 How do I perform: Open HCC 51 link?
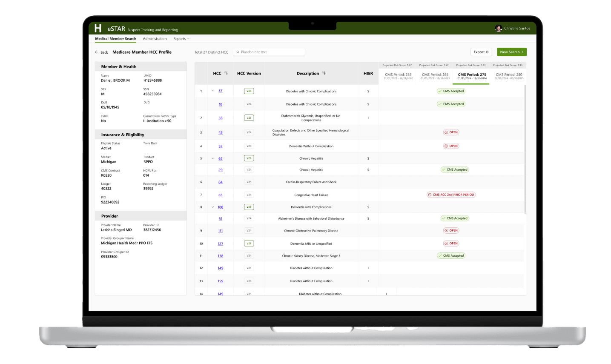coord(221,219)
